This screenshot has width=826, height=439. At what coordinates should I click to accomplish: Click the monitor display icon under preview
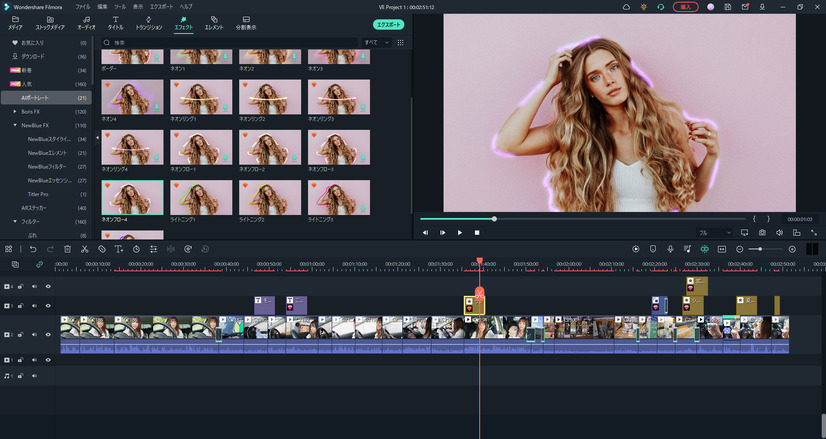[744, 232]
